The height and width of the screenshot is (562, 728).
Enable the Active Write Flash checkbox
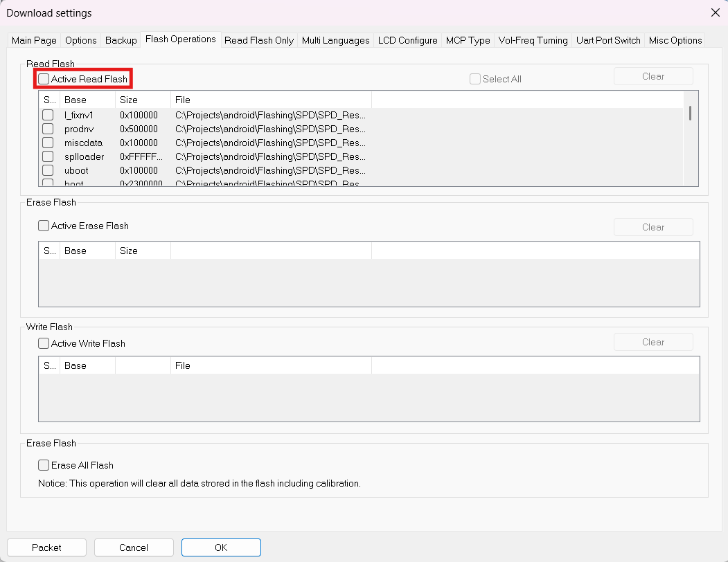click(x=44, y=343)
